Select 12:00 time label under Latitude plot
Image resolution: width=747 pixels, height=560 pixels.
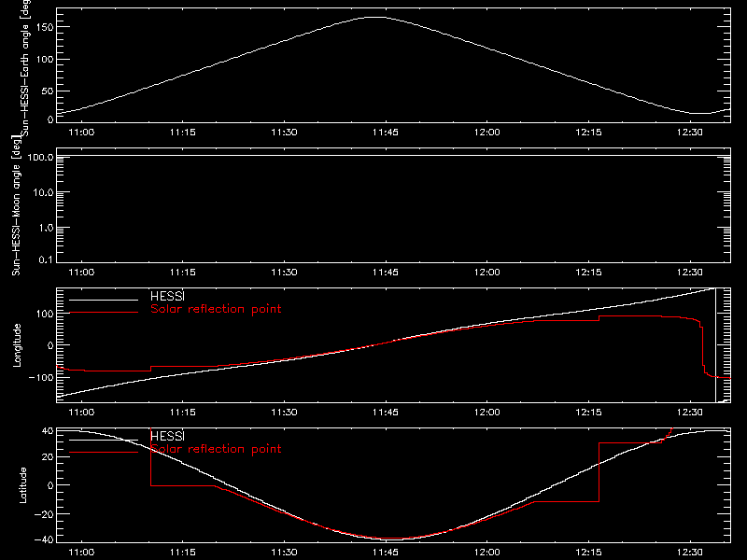coord(486,553)
